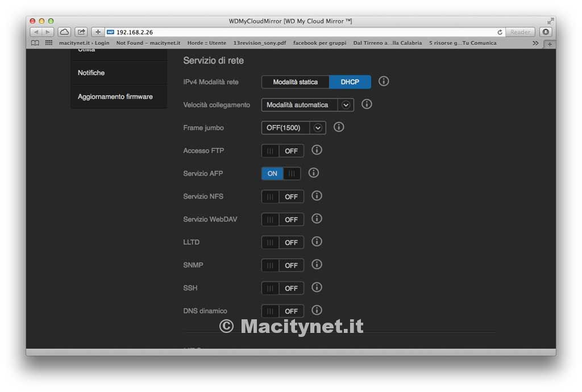The height and width of the screenshot is (392, 582).
Task: Open a new tab with plus button
Action: click(x=550, y=44)
